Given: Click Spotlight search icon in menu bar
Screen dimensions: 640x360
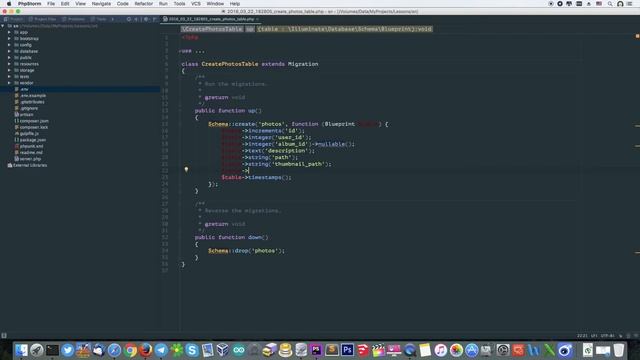Looking at the screenshot, I should click(610, 4).
